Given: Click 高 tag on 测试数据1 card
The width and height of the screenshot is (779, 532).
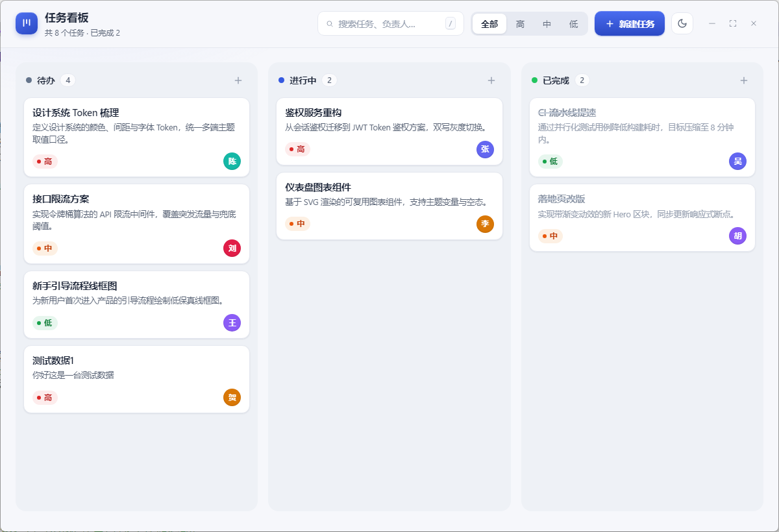Looking at the screenshot, I should [x=45, y=397].
